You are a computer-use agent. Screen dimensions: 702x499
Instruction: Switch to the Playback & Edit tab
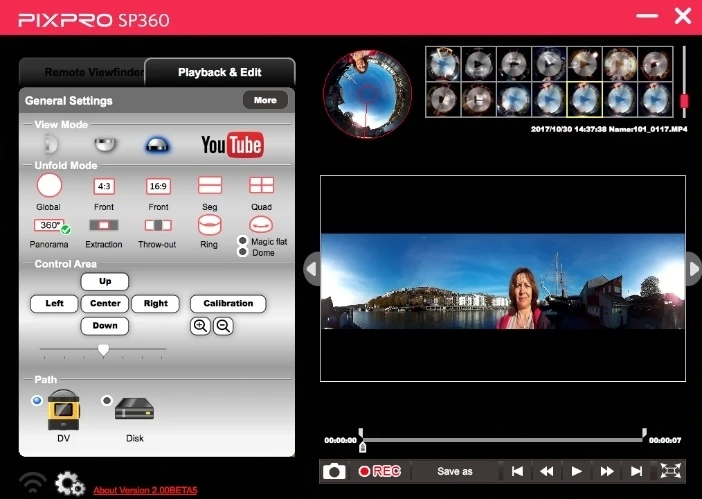(x=220, y=72)
